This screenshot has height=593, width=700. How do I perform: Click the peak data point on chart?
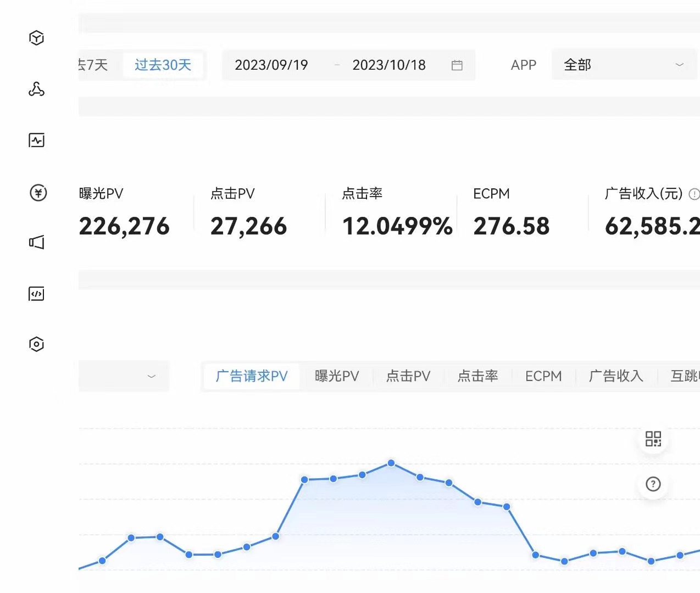tap(391, 463)
